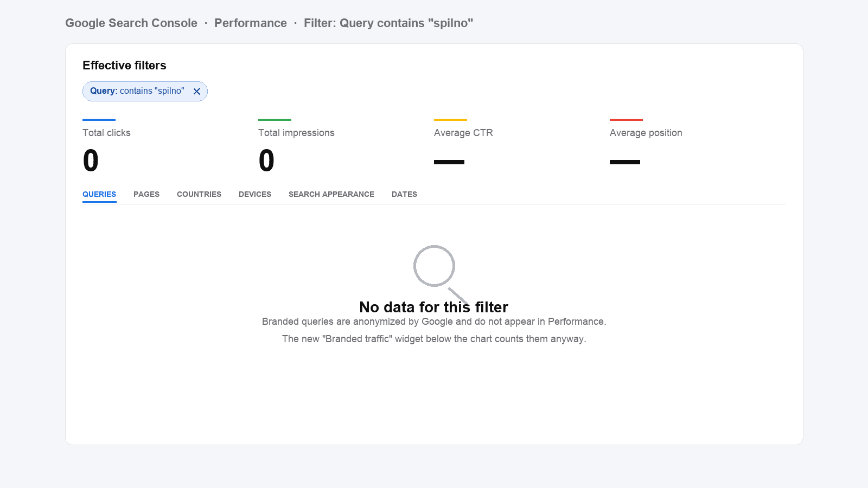Viewport: 868px width, 488px height.
Task: Remove the Query contains "spilno" filter
Action: (197, 92)
